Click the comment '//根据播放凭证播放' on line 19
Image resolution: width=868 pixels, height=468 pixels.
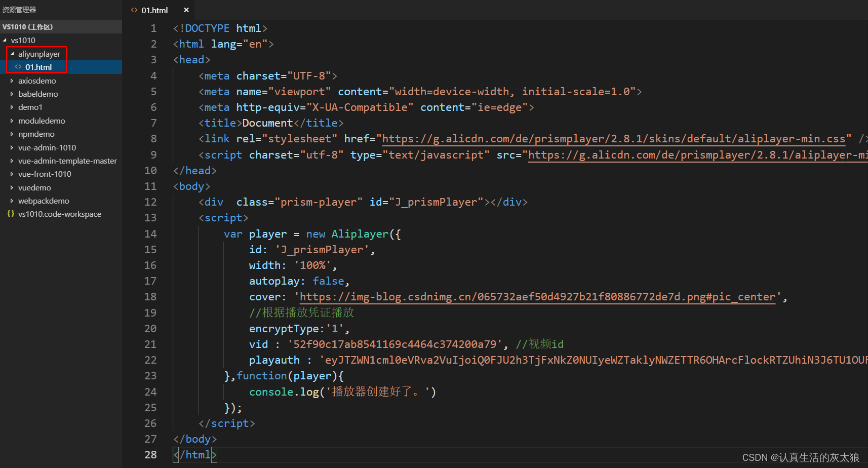coord(302,313)
